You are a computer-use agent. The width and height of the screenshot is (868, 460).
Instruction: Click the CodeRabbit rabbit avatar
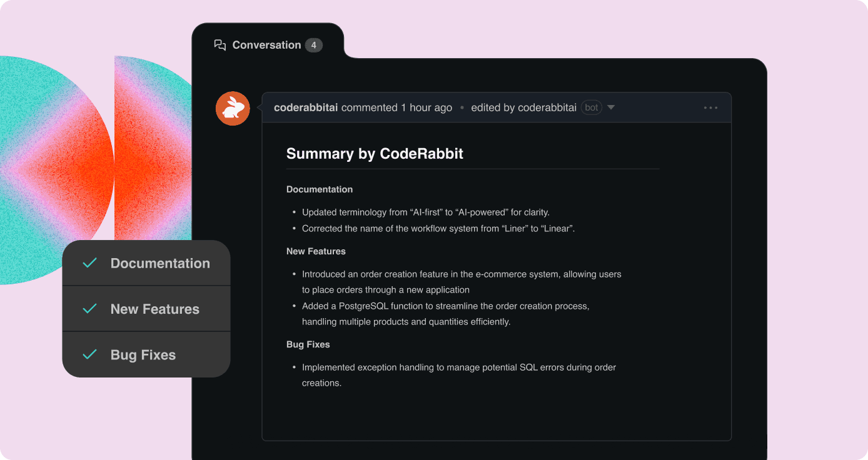click(233, 108)
